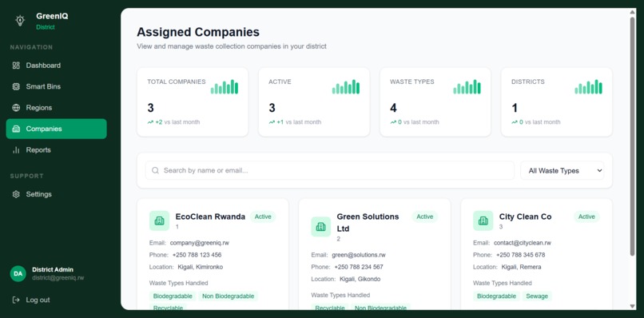Select the Companies navigation item
The width and height of the screenshot is (644, 318).
pyautogui.click(x=56, y=129)
